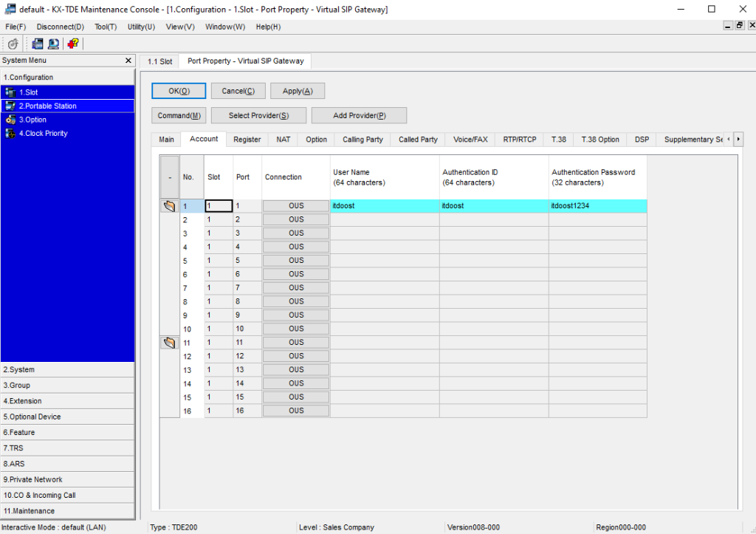Expand the 3.Group menu section

coord(67,386)
